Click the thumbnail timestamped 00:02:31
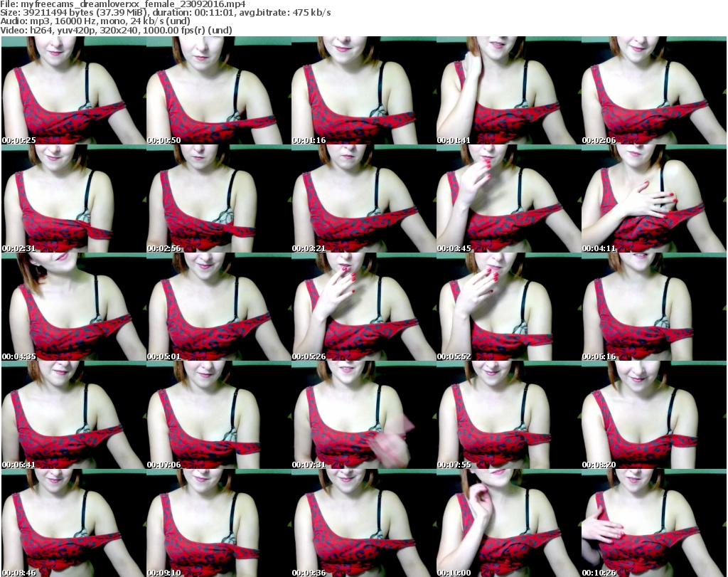This screenshot has width=728, height=577. (73, 199)
